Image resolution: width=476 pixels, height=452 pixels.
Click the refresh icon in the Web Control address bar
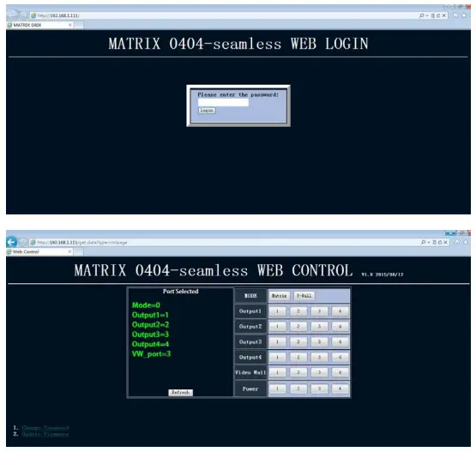(440, 242)
